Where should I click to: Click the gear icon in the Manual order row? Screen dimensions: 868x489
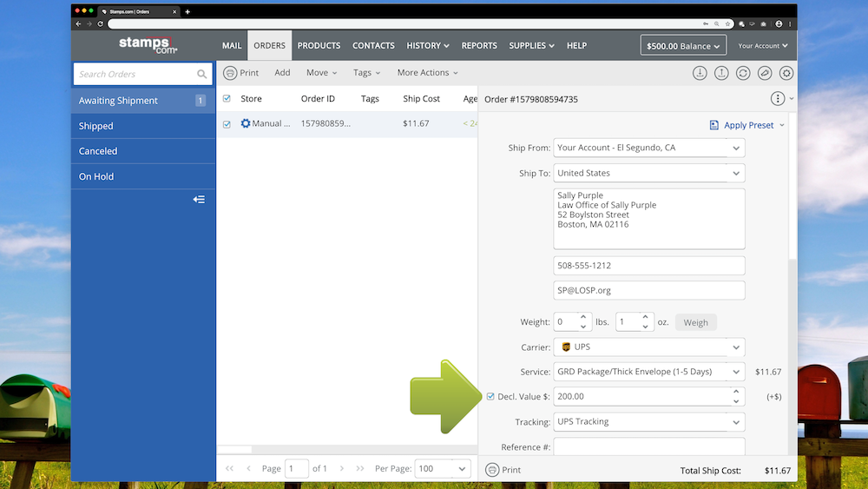pyautogui.click(x=246, y=123)
